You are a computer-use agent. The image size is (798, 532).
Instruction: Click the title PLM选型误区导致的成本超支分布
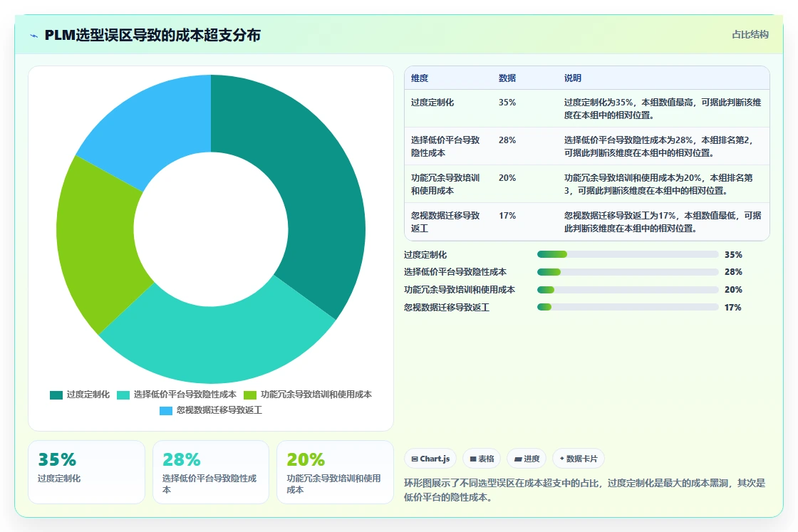point(152,36)
